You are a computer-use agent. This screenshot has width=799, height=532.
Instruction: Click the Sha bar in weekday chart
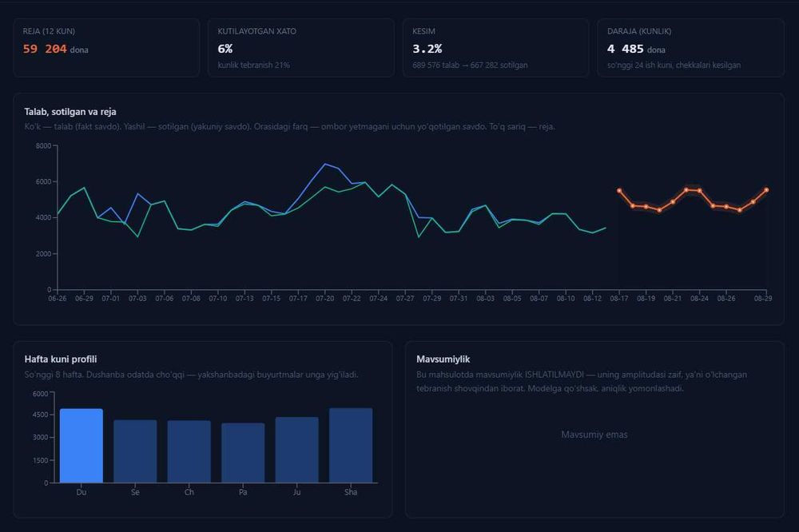351,446
